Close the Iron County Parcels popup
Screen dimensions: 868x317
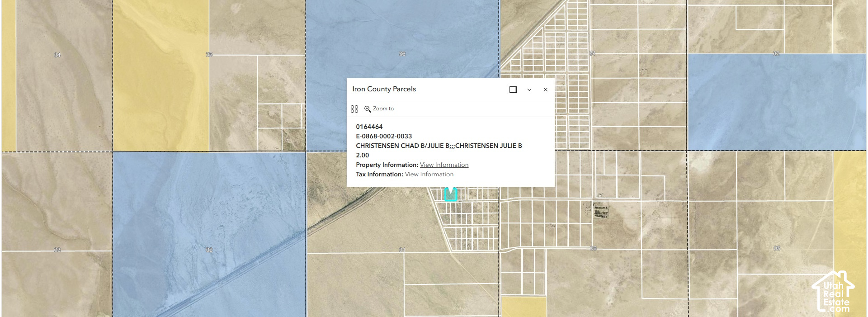coord(546,90)
